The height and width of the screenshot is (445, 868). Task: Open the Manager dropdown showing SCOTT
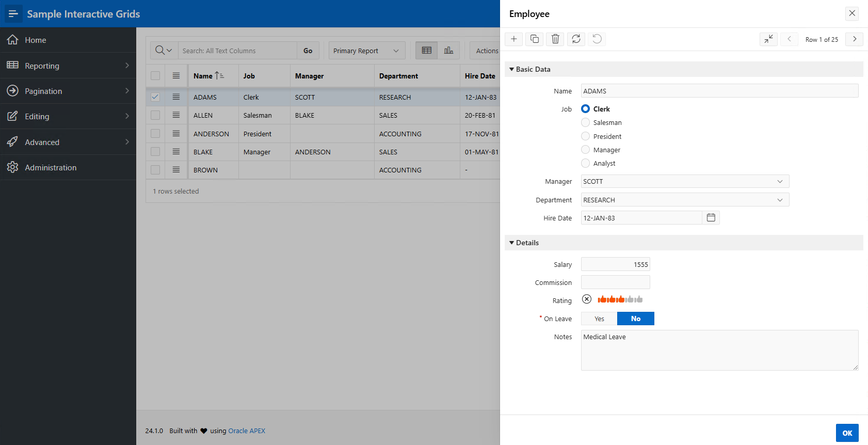[685, 181]
